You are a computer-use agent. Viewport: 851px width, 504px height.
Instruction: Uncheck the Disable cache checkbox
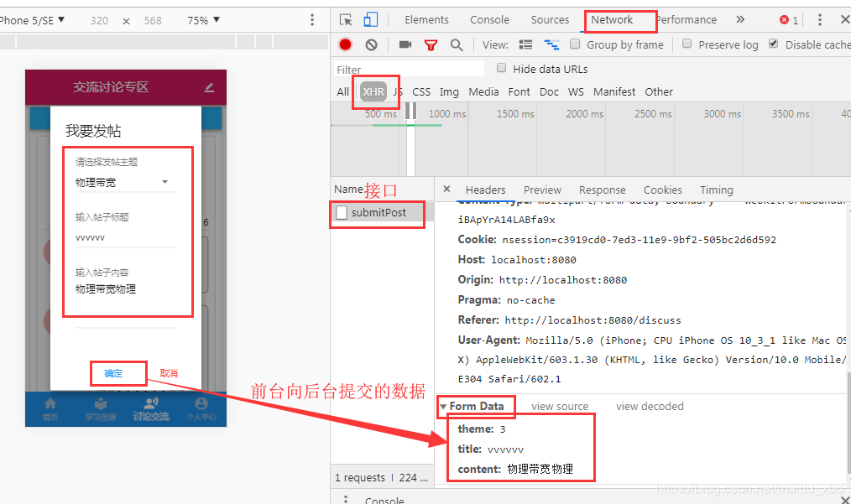[774, 44]
